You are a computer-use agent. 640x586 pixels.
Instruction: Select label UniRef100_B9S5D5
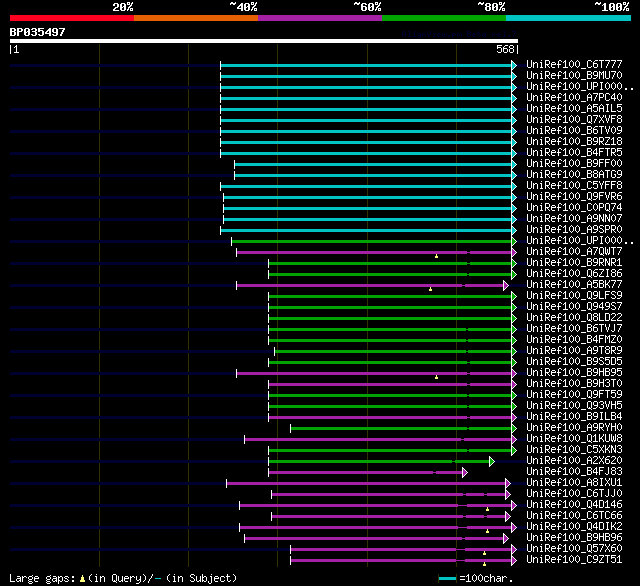(x=574, y=362)
